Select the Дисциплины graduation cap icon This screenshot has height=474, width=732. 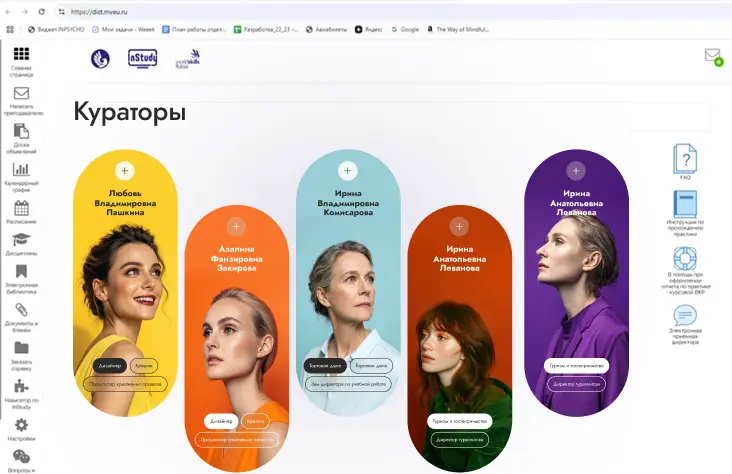(x=21, y=240)
